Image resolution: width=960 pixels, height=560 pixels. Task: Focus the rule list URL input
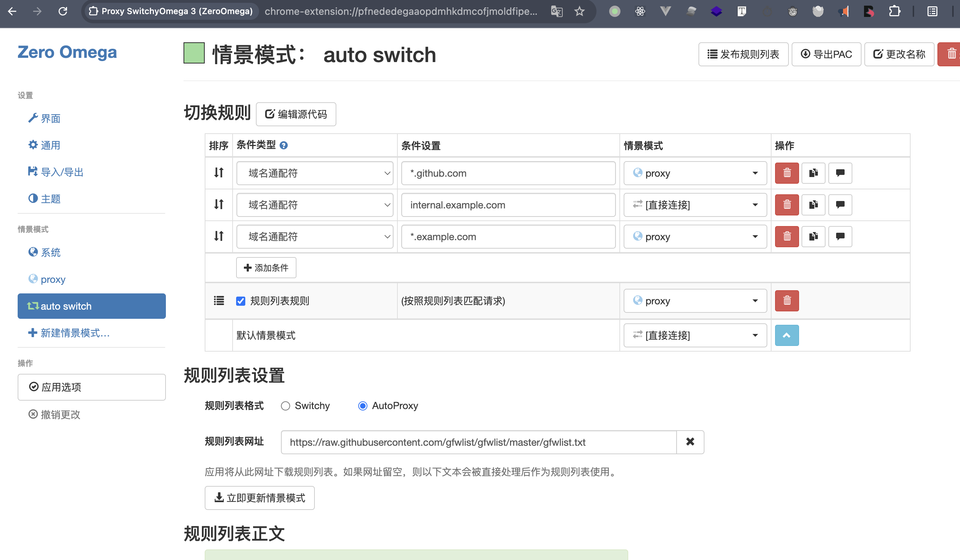479,442
